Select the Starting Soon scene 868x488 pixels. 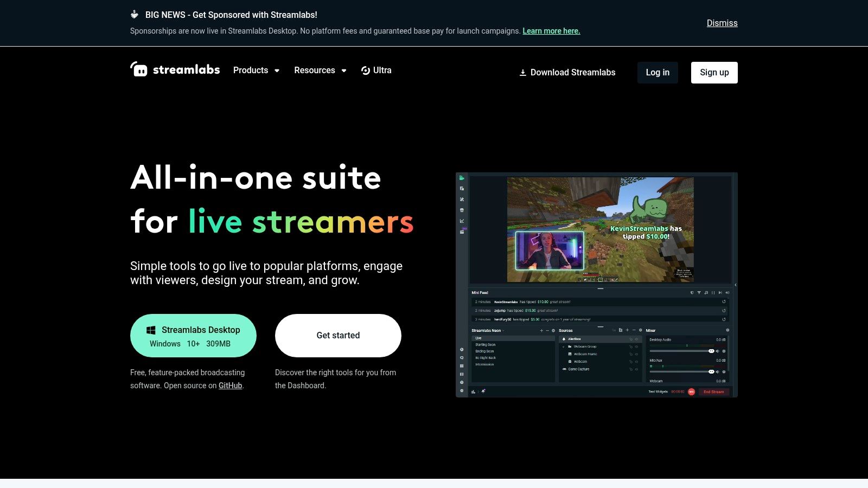pyautogui.click(x=485, y=345)
